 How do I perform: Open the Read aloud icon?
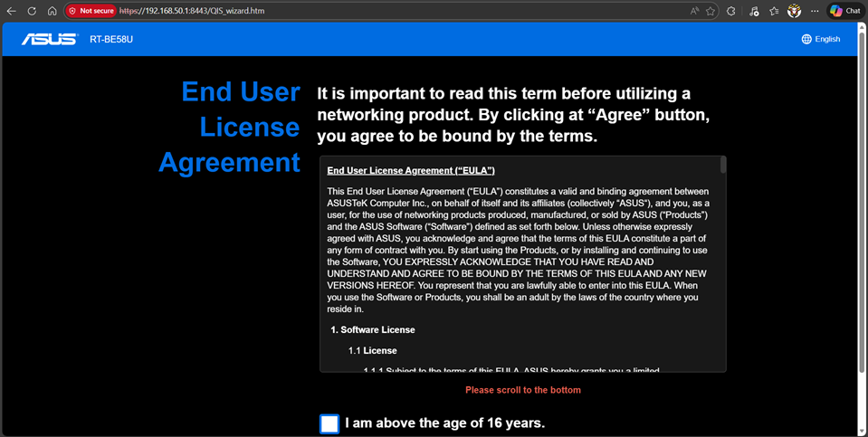tap(694, 11)
